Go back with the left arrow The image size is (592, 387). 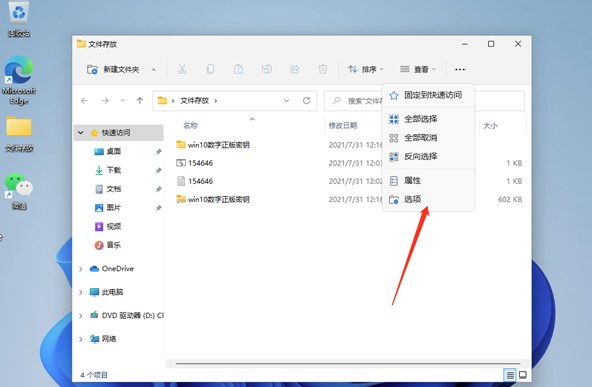[x=85, y=101]
